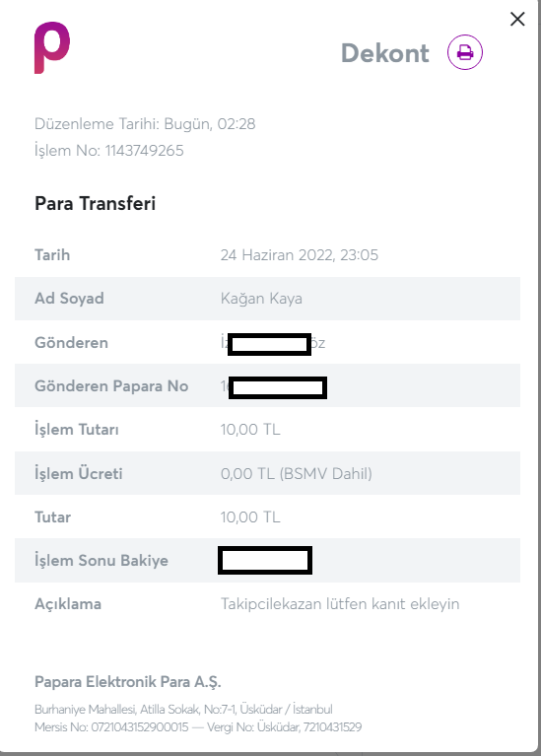The image size is (541, 756).
Task: Click the Tutar row value 10,00 TL
Action: pos(250,517)
